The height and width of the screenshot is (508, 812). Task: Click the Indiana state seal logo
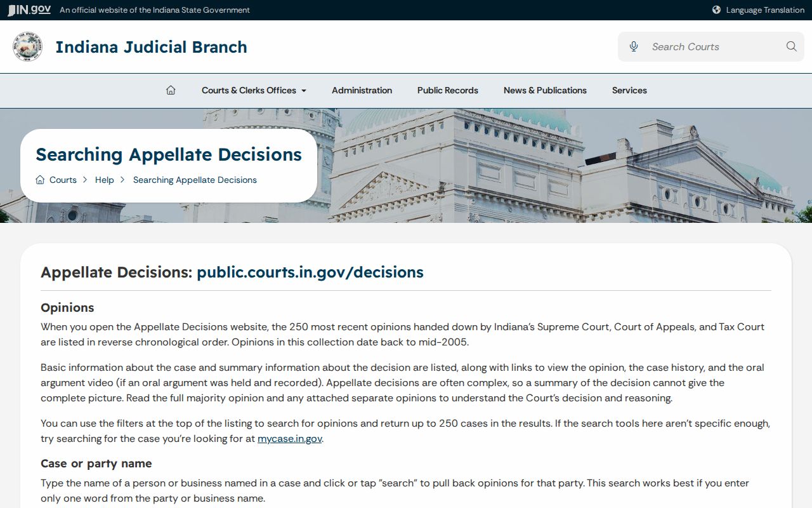[28, 46]
